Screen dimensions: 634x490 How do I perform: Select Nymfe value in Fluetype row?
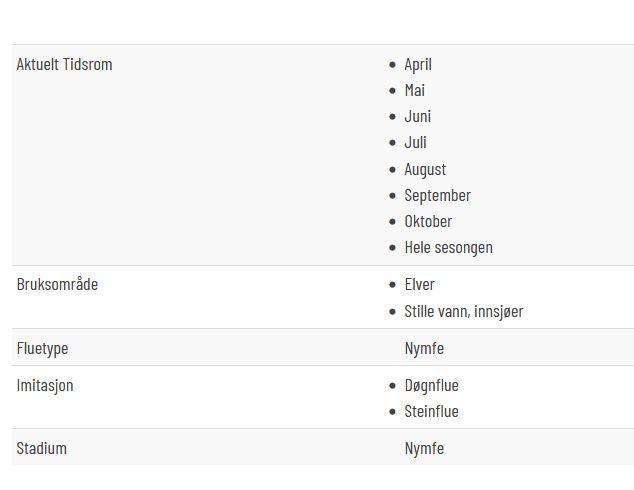424,348
